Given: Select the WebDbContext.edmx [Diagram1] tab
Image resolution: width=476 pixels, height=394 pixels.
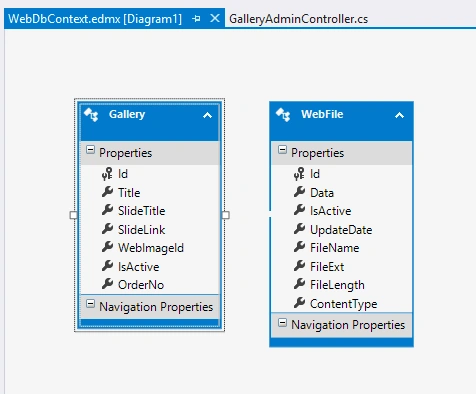Looking at the screenshot, I should (x=95, y=19).
